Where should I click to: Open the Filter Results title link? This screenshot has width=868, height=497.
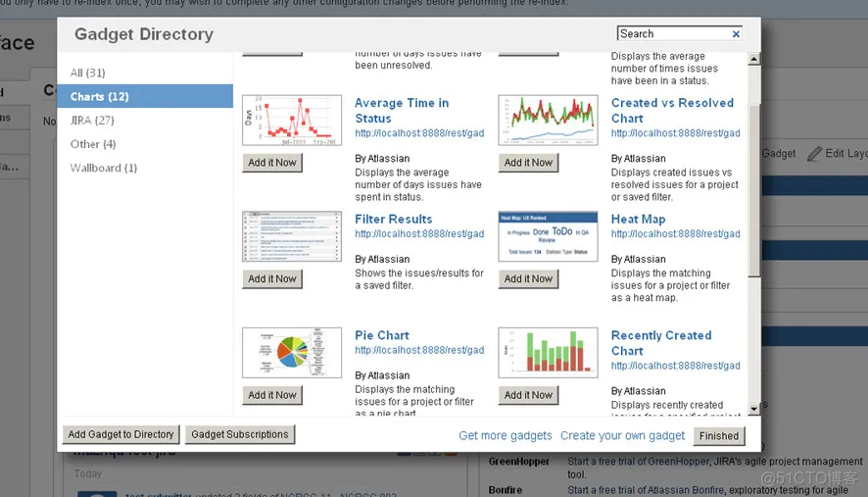[x=393, y=220]
